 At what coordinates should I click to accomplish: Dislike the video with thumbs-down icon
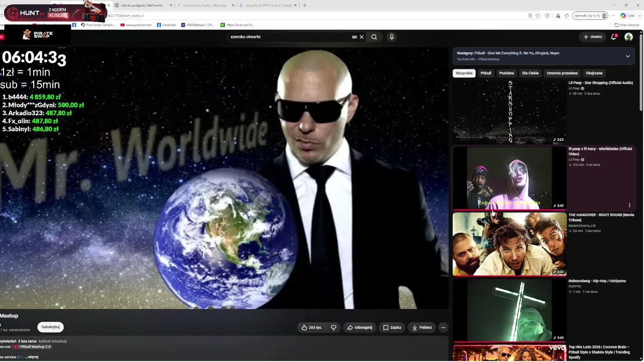[333, 327]
